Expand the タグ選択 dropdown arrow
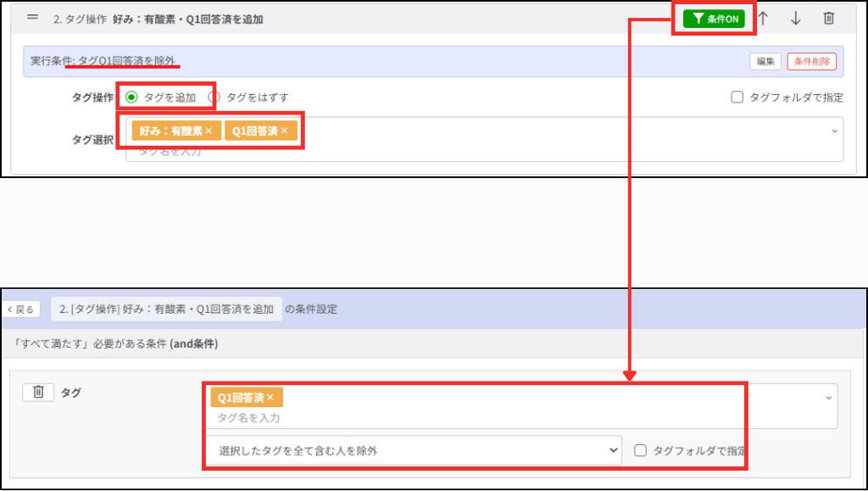 834,131
